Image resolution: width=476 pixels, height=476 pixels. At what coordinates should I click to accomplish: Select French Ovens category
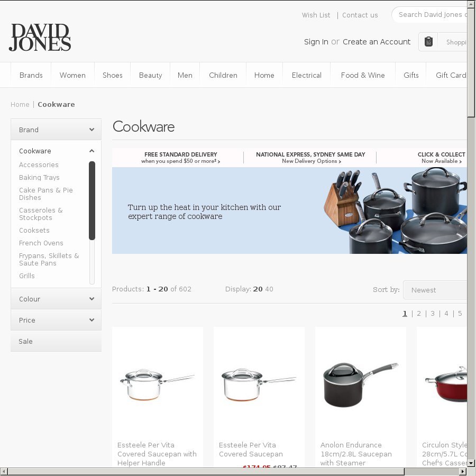point(41,243)
